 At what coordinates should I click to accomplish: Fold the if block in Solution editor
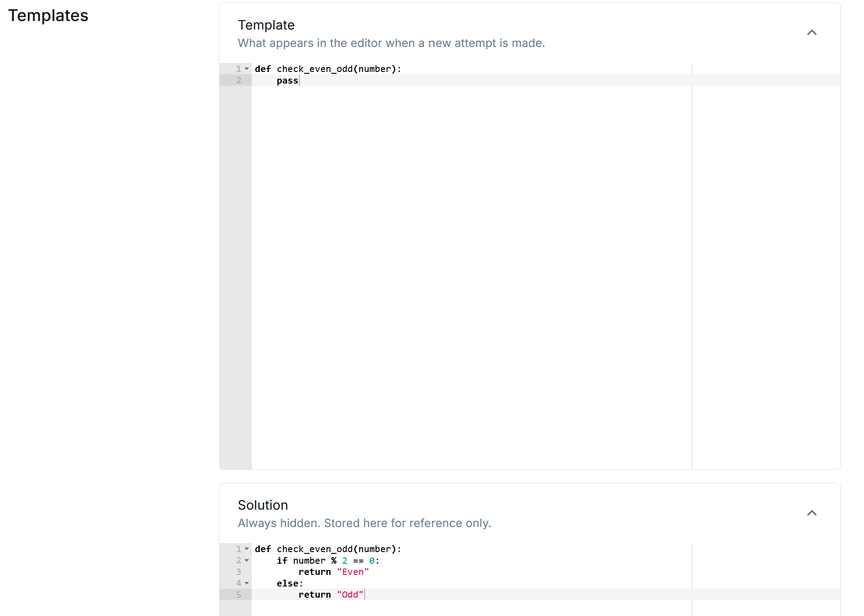coord(246,561)
